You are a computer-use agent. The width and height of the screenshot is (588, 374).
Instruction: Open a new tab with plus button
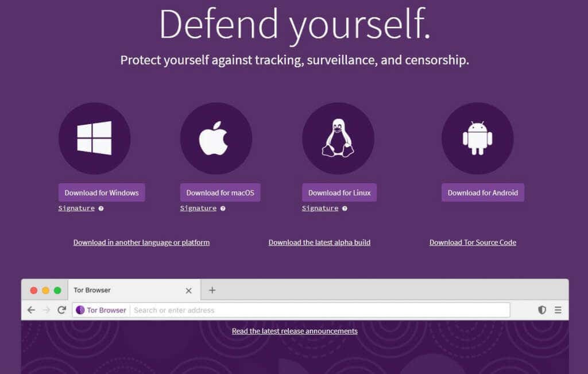pos(212,290)
